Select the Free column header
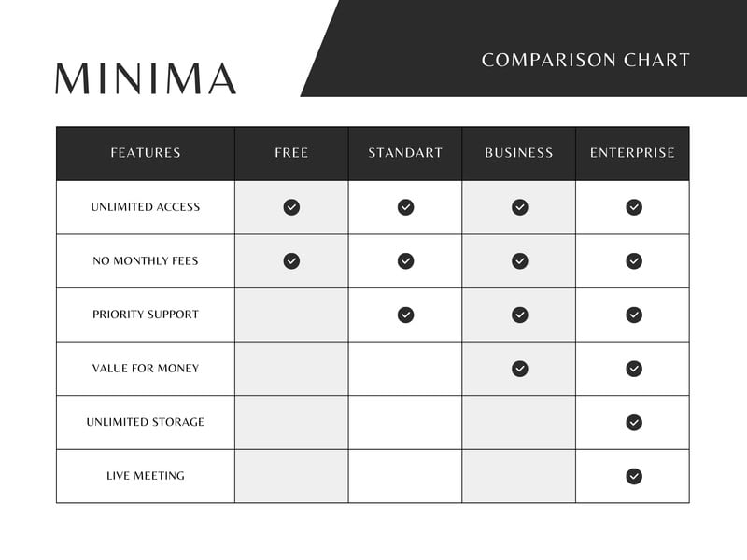 [x=291, y=153]
